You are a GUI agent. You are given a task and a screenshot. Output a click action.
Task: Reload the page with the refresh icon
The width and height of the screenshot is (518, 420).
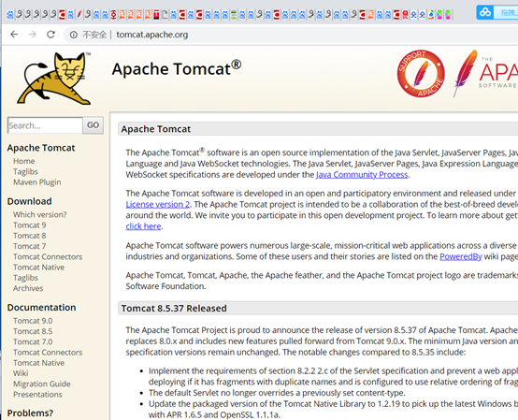click(x=50, y=35)
